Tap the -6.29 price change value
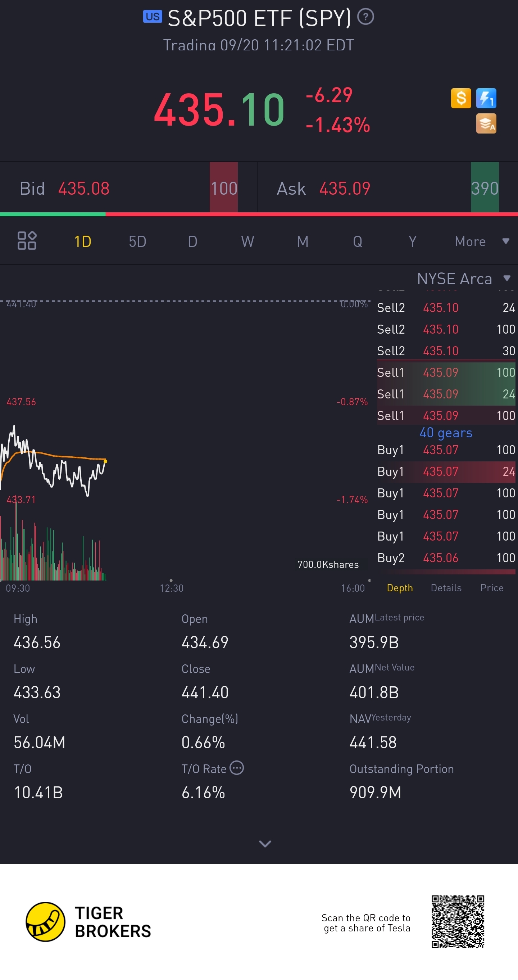The height and width of the screenshot is (980, 518). click(329, 95)
